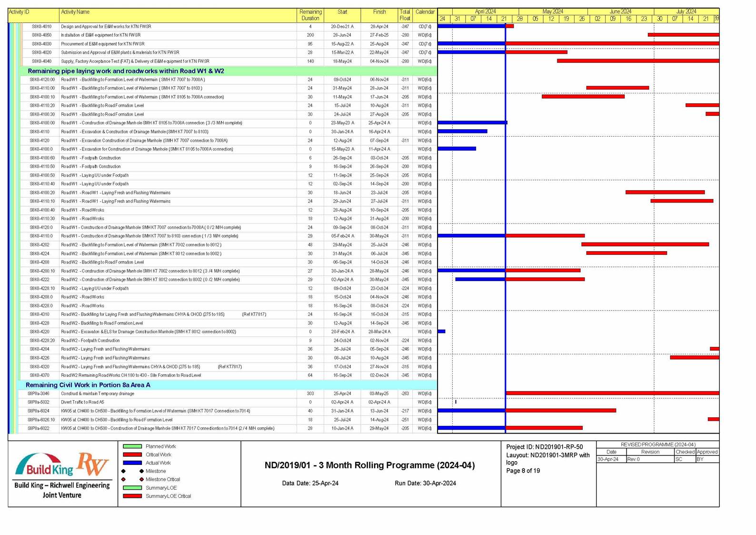Select the July 2024 timeline header
This screenshot has width=756, height=535.
[686, 11]
